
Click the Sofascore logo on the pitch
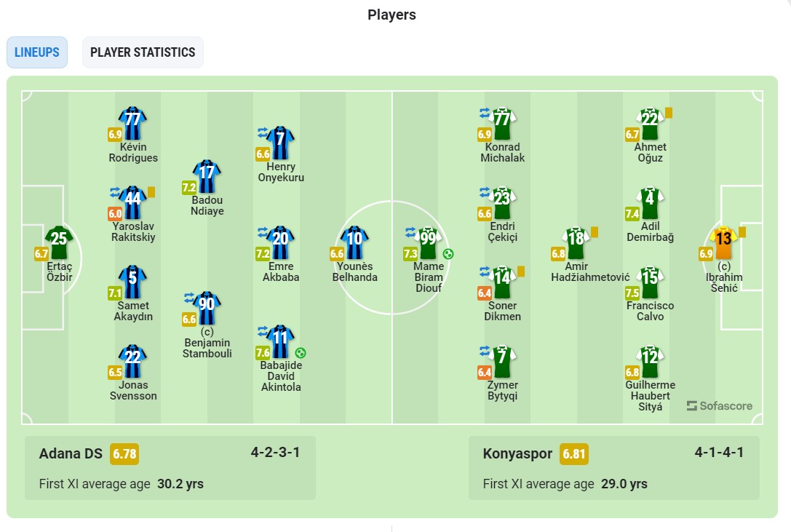pyautogui.click(x=720, y=406)
